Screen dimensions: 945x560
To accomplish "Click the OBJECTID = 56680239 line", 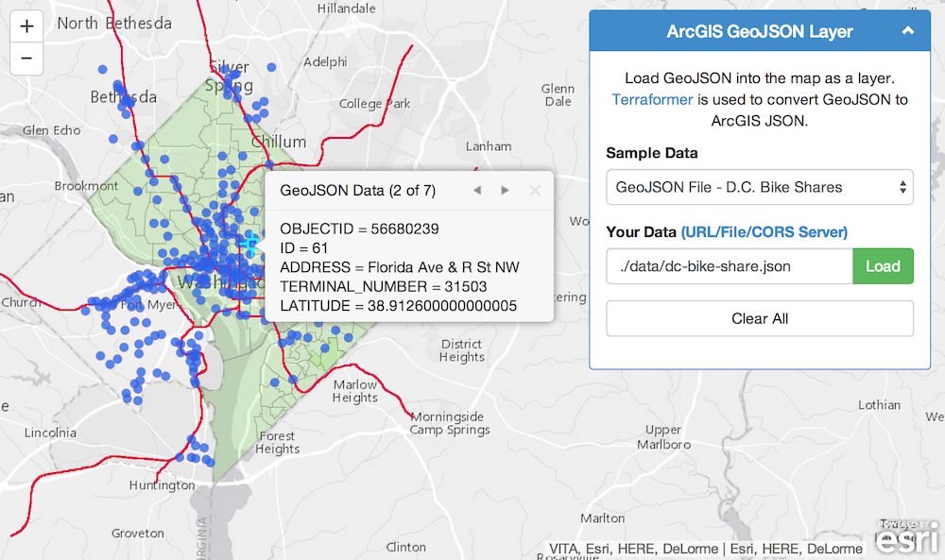I will [359, 229].
